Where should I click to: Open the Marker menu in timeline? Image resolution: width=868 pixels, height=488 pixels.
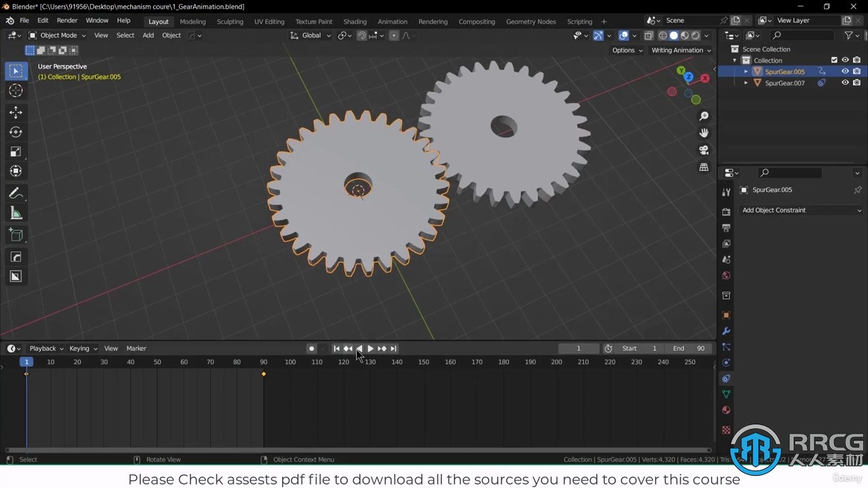(136, 348)
